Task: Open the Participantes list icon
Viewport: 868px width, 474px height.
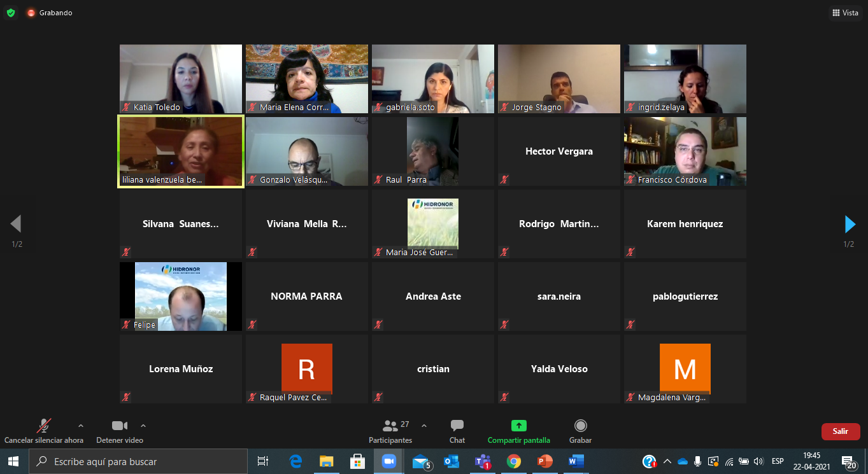Action: click(390, 426)
